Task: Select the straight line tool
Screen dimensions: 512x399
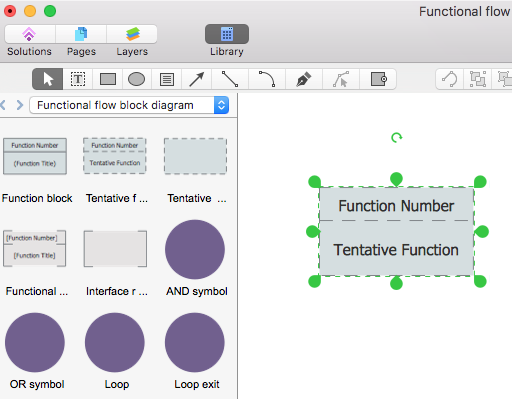Action: (230, 79)
